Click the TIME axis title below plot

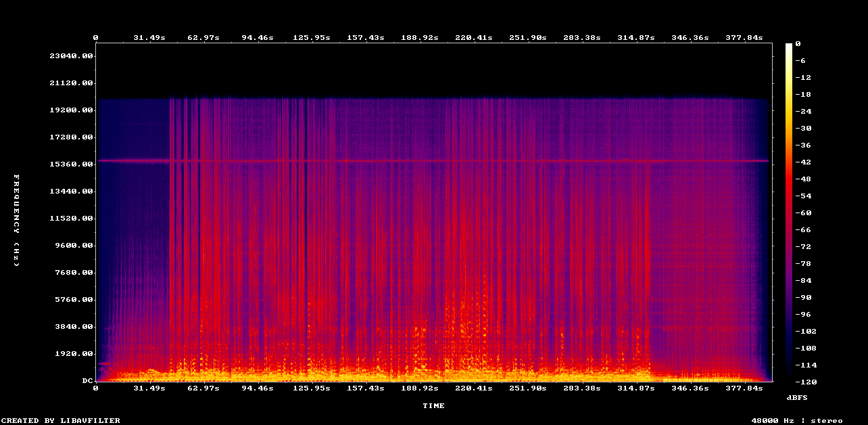pyautogui.click(x=433, y=406)
